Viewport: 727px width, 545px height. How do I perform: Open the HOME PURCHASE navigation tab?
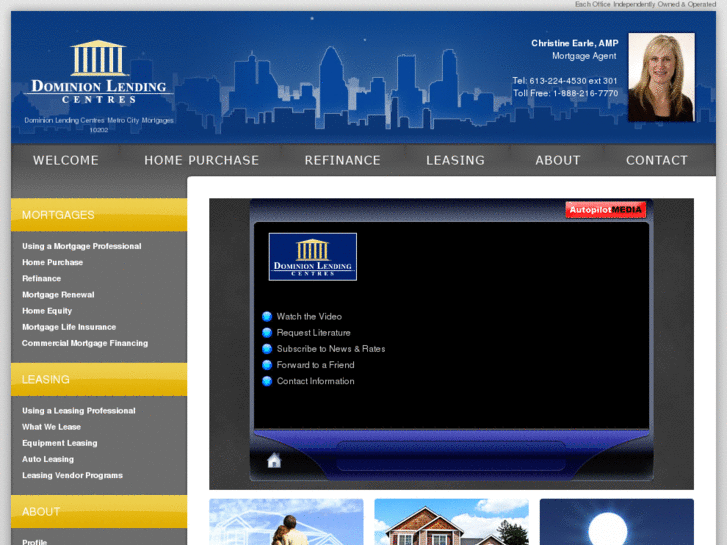(202, 160)
